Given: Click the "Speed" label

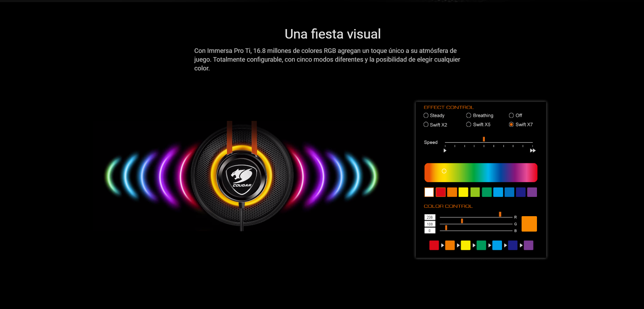Looking at the screenshot, I should (x=431, y=142).
